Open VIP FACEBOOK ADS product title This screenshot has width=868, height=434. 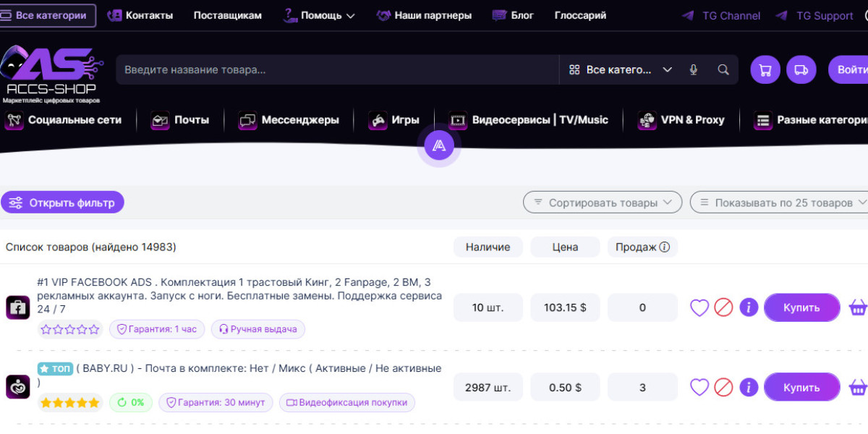pos(239,295)
